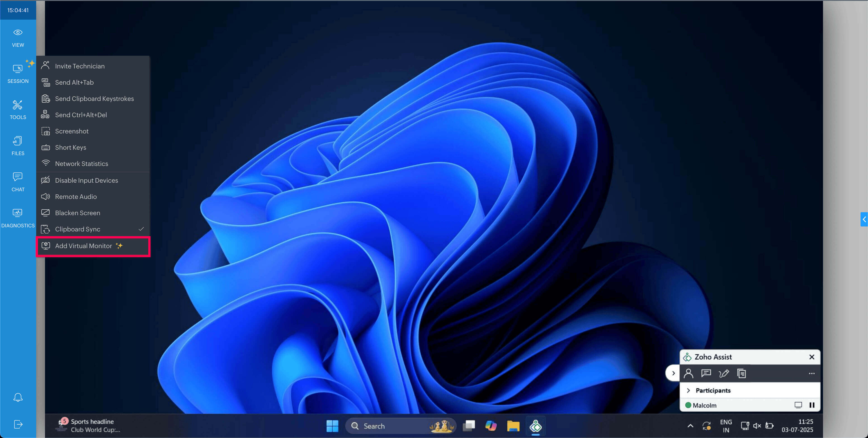Viewport: 868px width, 438px height.
Task: Open the FILES transfer panel
Action: pos(18,145)
